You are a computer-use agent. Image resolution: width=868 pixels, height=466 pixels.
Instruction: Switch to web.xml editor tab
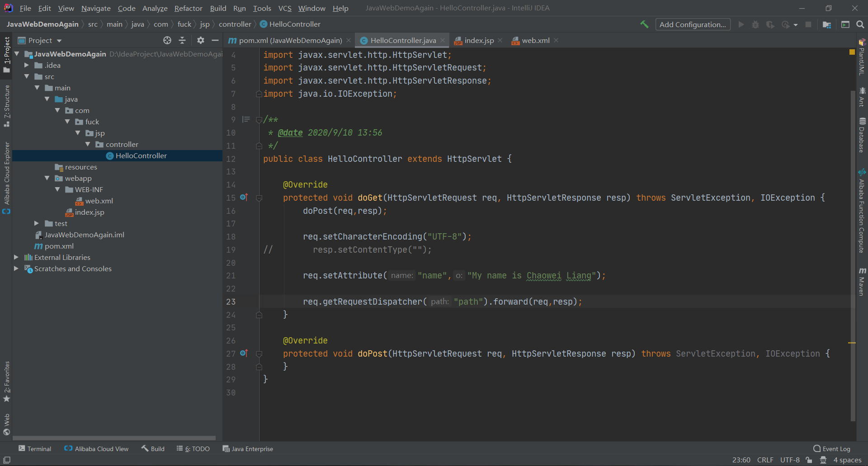536,40
